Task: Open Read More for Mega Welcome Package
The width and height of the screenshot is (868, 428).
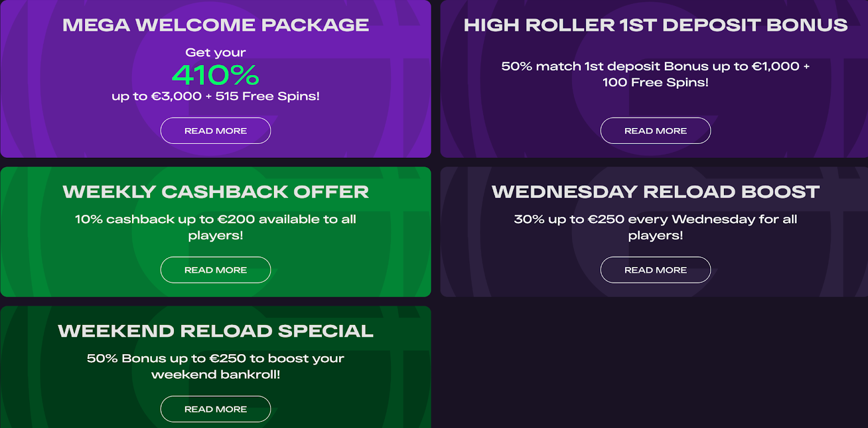Action: coord(215,131)
